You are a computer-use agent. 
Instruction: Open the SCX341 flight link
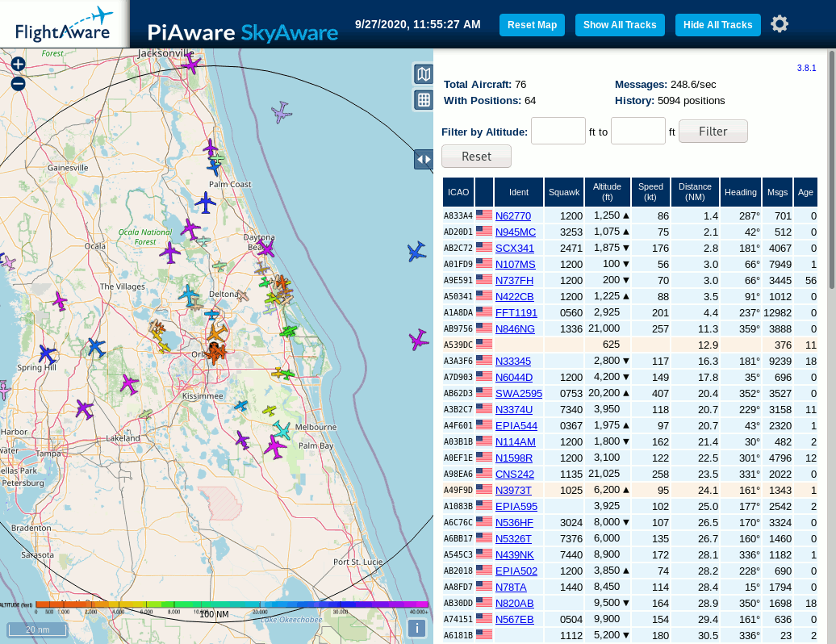pos(515,248)
